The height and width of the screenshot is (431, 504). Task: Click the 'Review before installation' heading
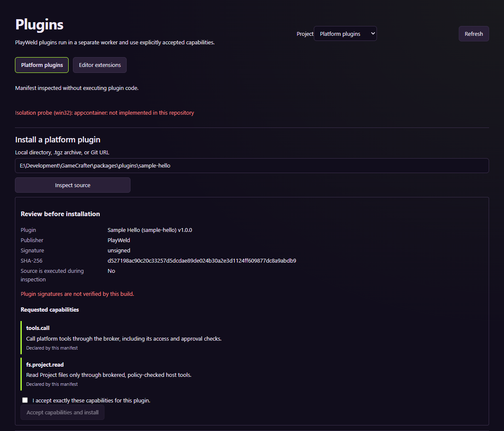60,214
